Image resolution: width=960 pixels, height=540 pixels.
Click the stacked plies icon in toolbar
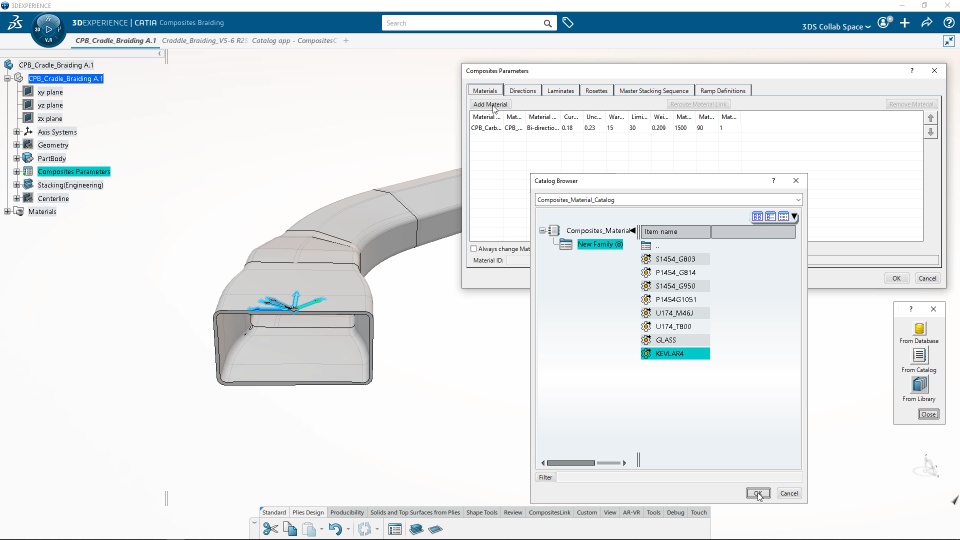tap(416, 529)
